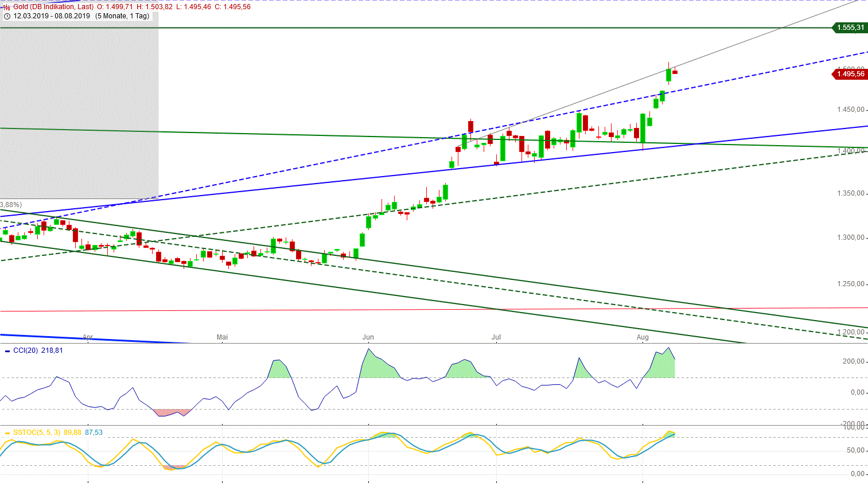Select the CCI(20) indicator label
This screenshot has height=483, width=868.
click(25, 350)
